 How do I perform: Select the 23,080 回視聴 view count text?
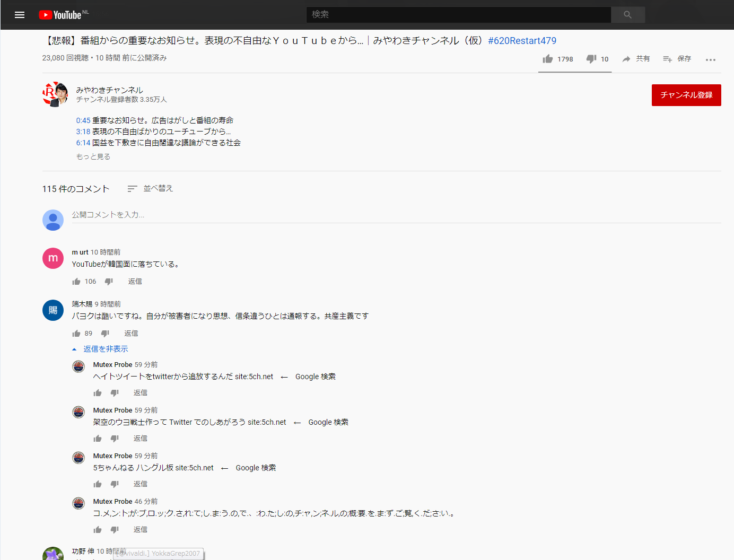[x=66, y=58]
